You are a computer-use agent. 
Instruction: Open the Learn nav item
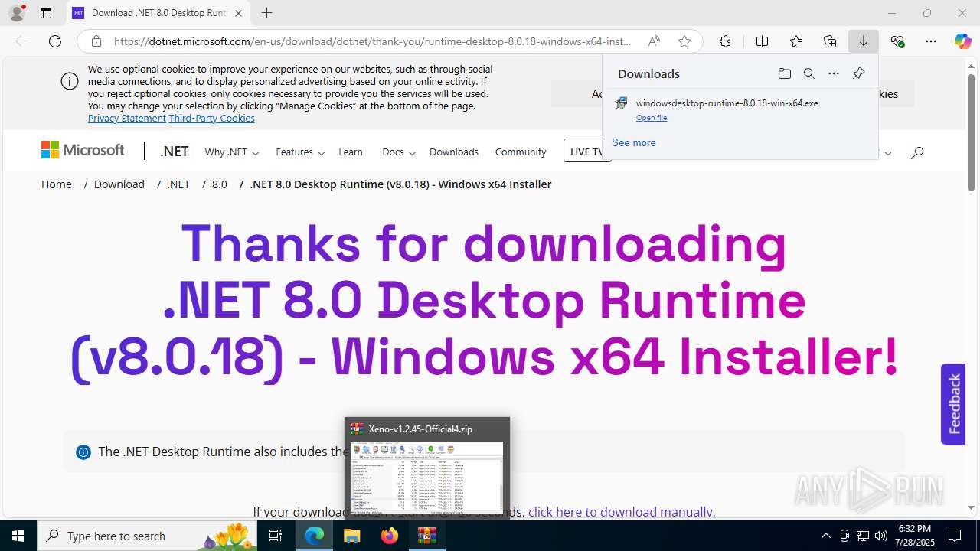(x=351, y=152)
